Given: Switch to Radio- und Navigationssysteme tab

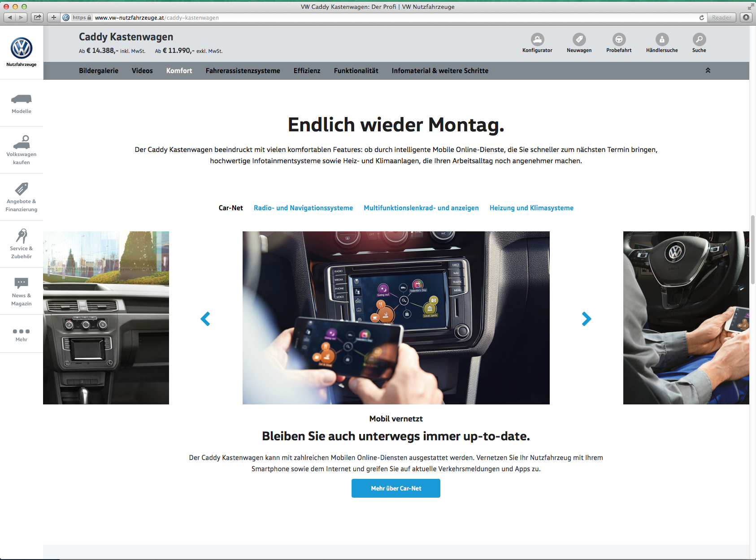Looking at the screenshot, I should pos(303,208).
